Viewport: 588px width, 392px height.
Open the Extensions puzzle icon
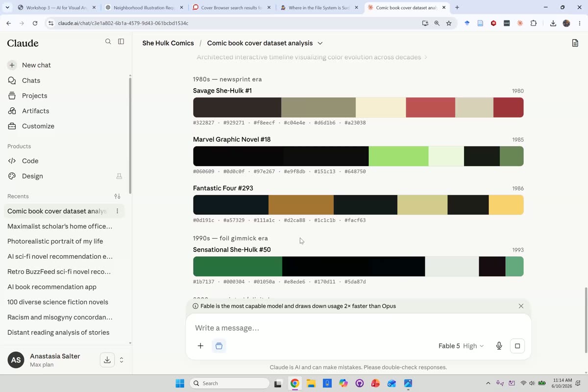point(534,23)
